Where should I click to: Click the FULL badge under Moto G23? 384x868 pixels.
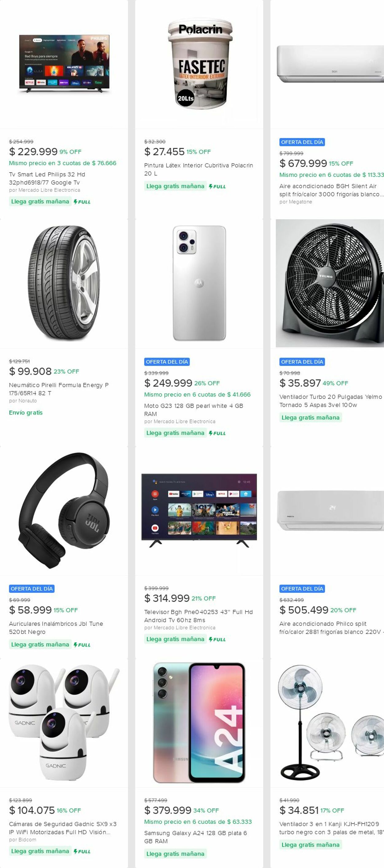pos(217,433)
